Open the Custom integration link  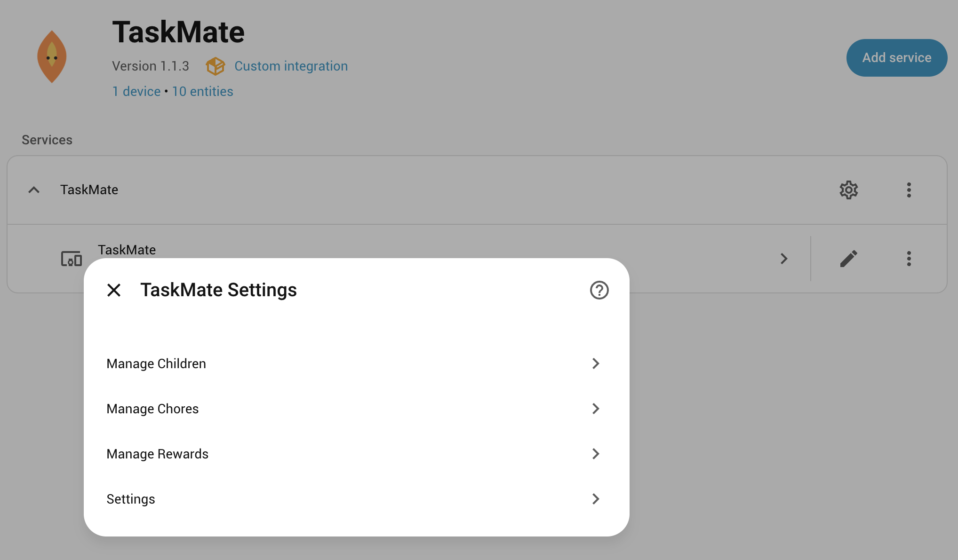click(x=291, y=66)
